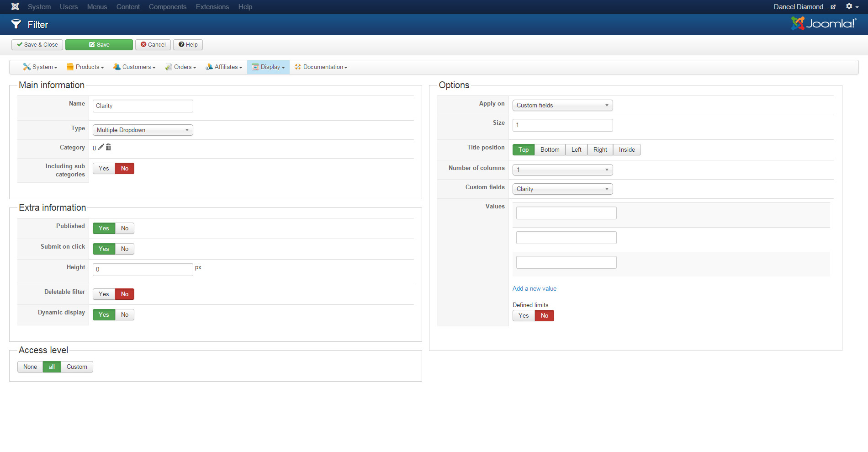Image resolution: width=868 pixels, height=452 pixels.
Task: Enable Defined limits with Yes
Action: tap(524, 315)
